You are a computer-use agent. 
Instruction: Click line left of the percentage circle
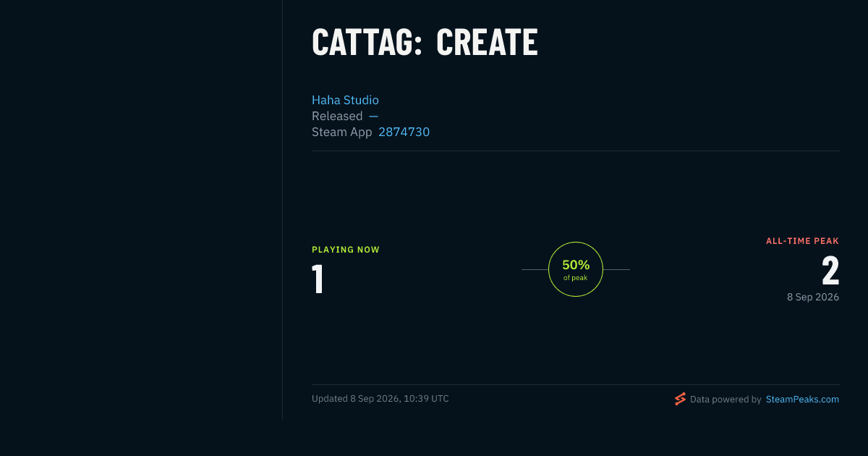click(x=535, y=269)
